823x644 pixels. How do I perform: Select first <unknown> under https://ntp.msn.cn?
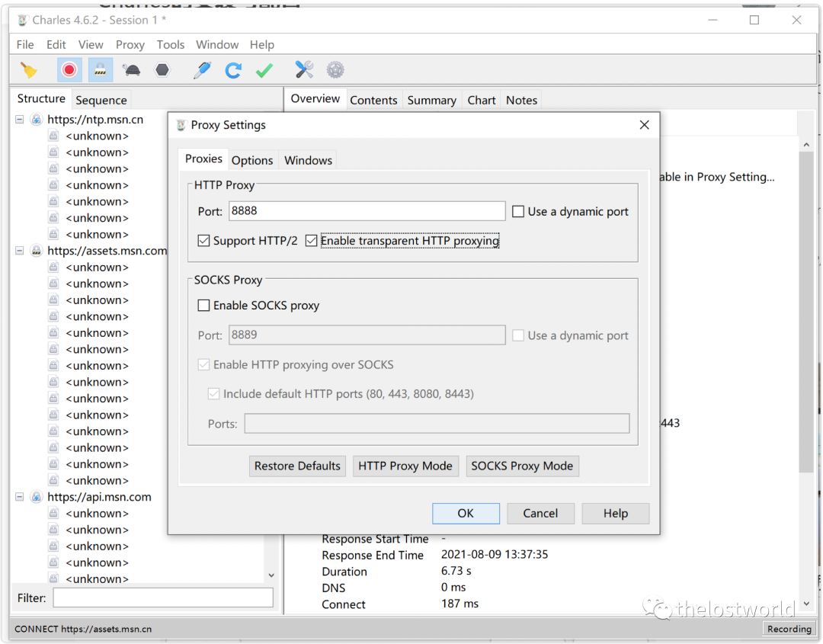coord(97,136)
